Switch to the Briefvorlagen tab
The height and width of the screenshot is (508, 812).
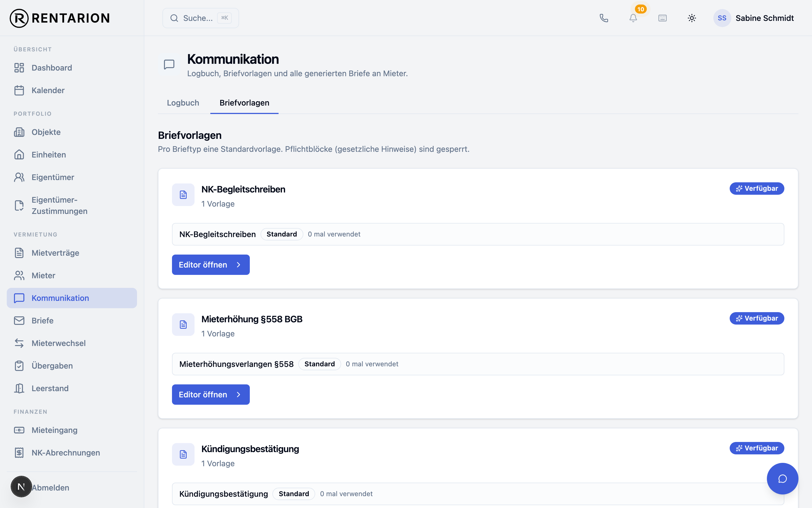pyautogui.click(x=244, y=103)
